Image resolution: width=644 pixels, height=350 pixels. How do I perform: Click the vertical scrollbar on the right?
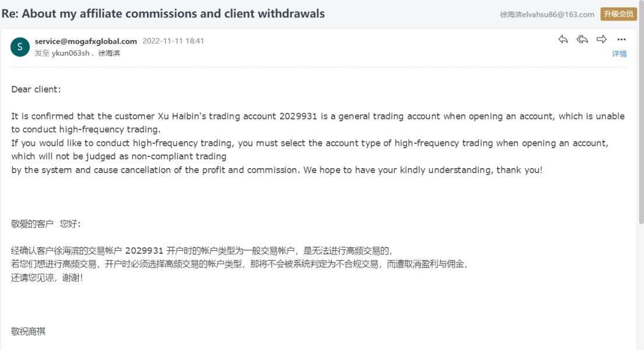point(641,117)
